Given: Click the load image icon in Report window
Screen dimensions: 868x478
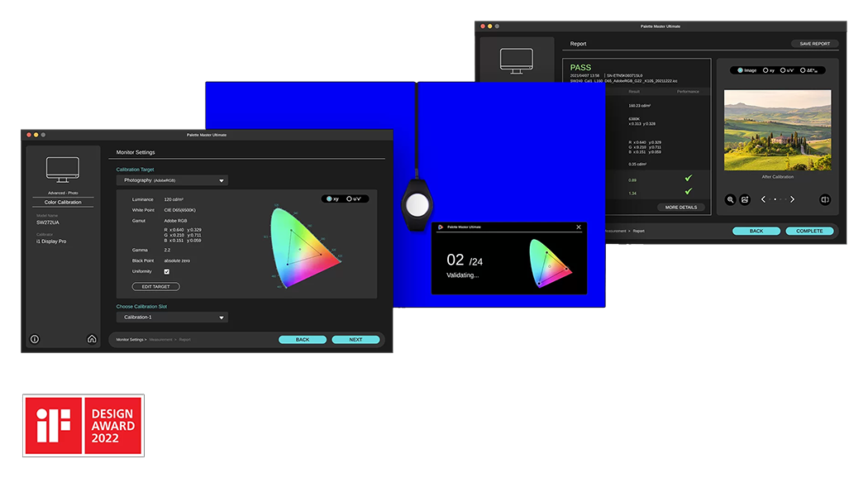Looking at the screenshot, I should pyautogui.click(x=745, y=199).
